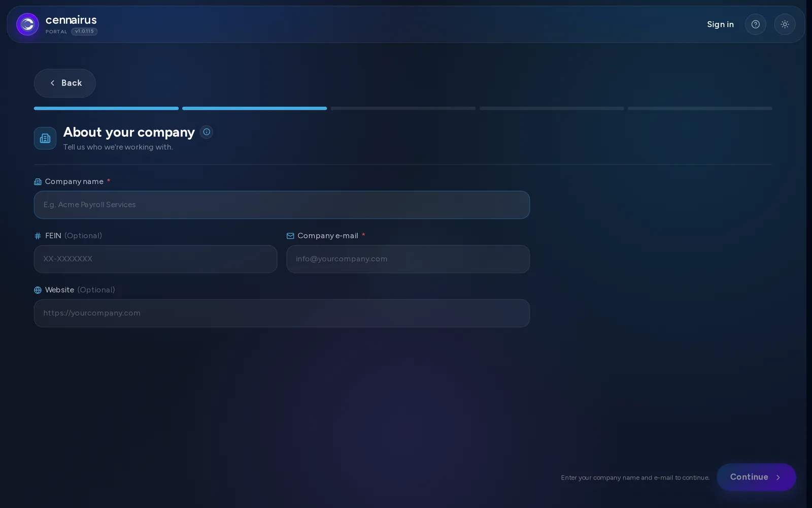Focus the Company name input field
The width and height of the screenshot is (812, 508).
[x=282, y=205]
